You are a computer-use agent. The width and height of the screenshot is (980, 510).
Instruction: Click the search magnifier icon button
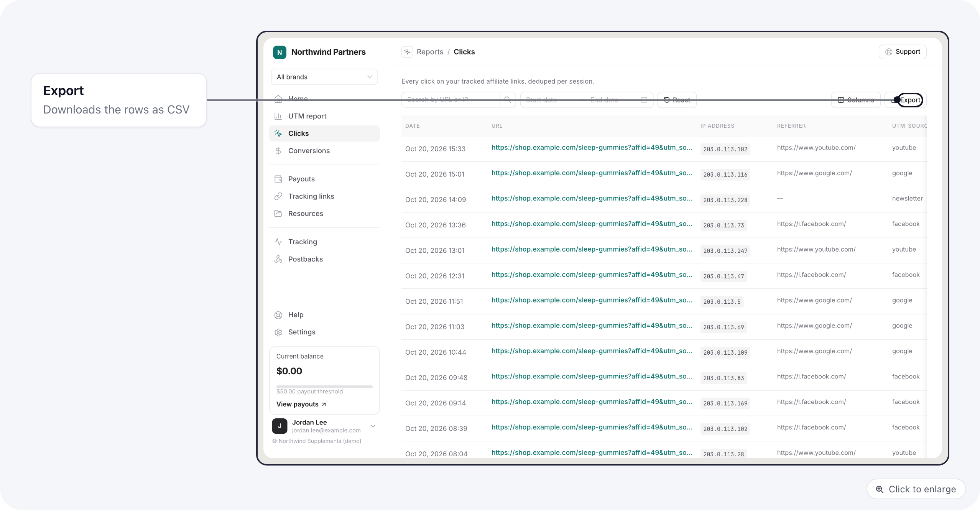coord(508,100)
